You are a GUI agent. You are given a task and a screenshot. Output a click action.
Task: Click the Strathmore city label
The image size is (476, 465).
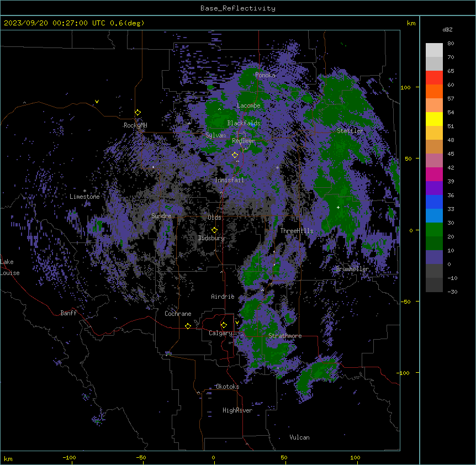285,336
